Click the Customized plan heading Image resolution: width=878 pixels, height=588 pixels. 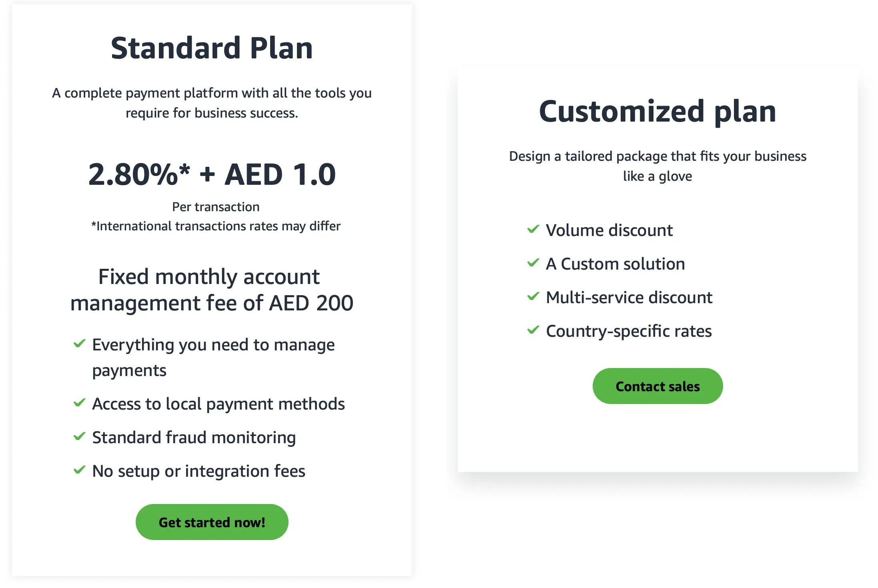(657, 111)
